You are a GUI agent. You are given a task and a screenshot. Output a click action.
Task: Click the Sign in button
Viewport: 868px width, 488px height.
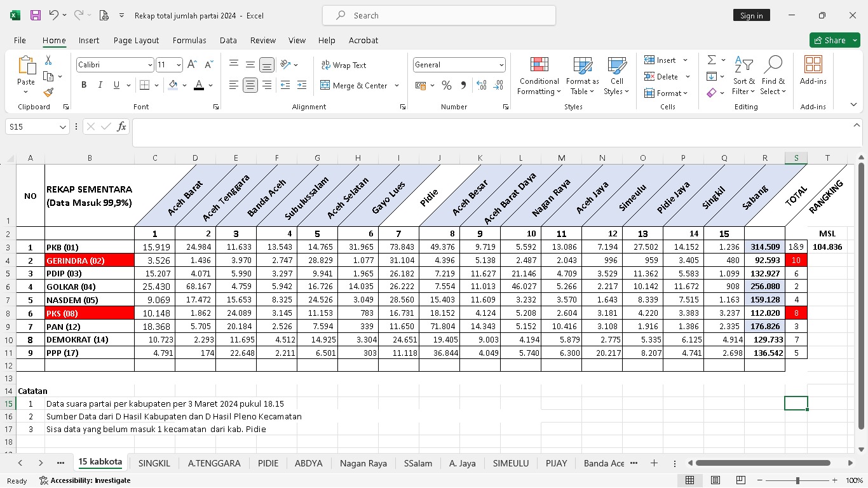tap(751, 15)
